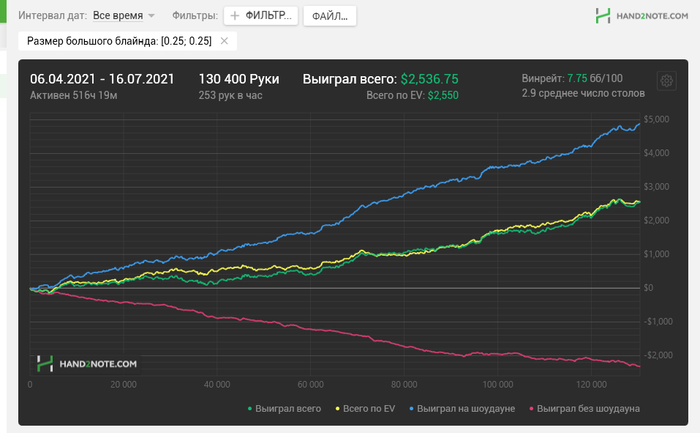The height and width of the screenshot is (433, 700).
Task: Click '2.9 среднее число столов' text
Action: pos(583,93)
